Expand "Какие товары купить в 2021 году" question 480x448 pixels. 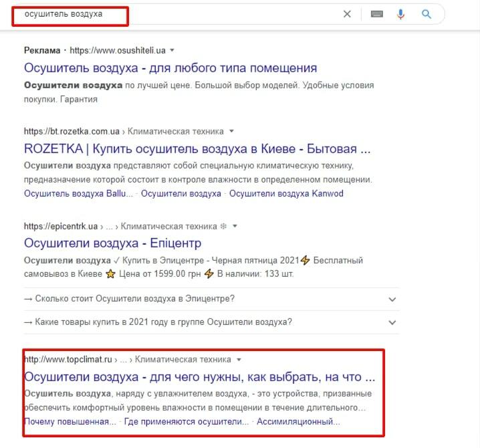coord(211,322)
